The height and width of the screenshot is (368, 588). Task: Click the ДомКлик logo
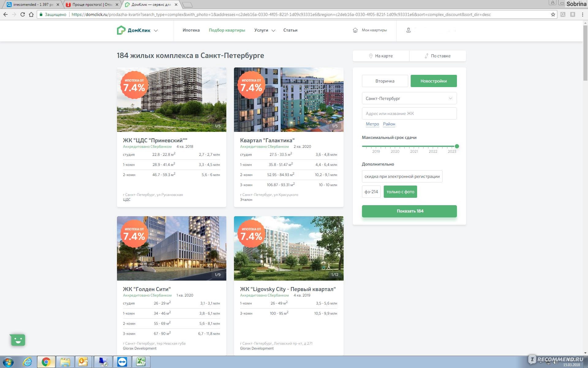pos(134,30)
